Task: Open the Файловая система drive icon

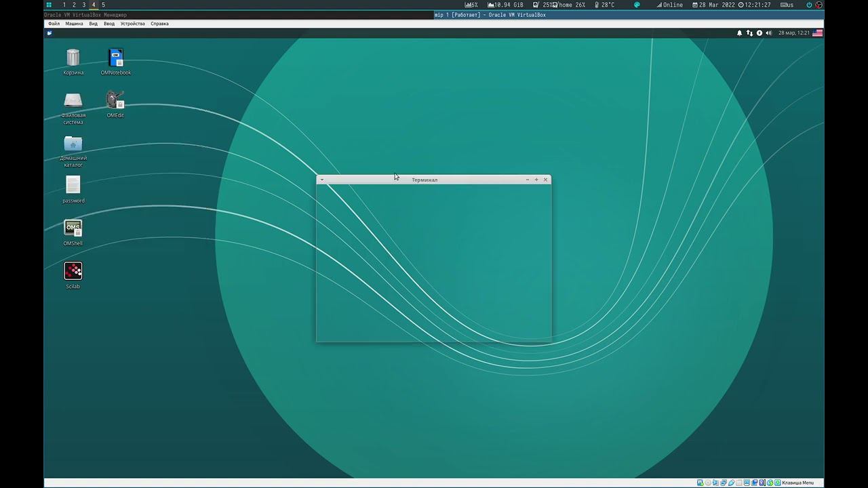Action: pyautogui.click(x=73, y=100)
